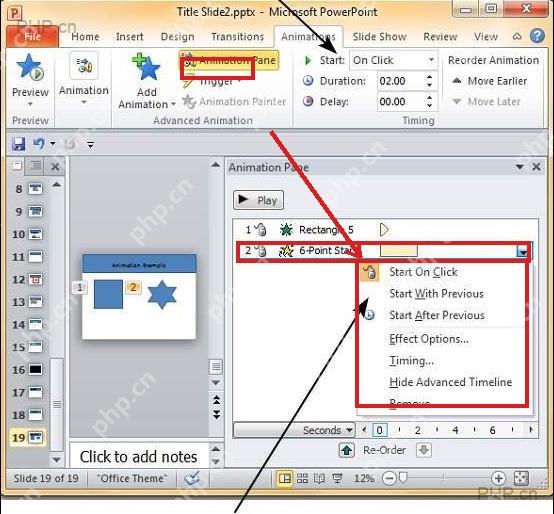Open the Home ribbon tab
Viewport: 554px width, 514px height.
[x=85, y=37]
